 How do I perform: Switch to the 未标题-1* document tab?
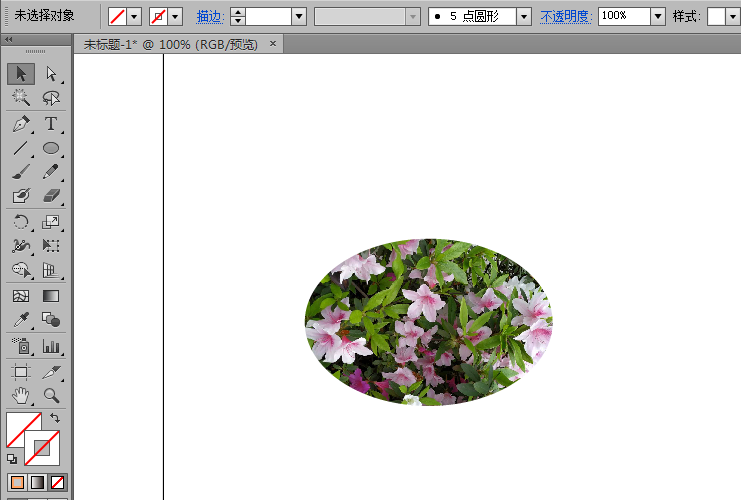pyautogui.click(x=171, y=44)
